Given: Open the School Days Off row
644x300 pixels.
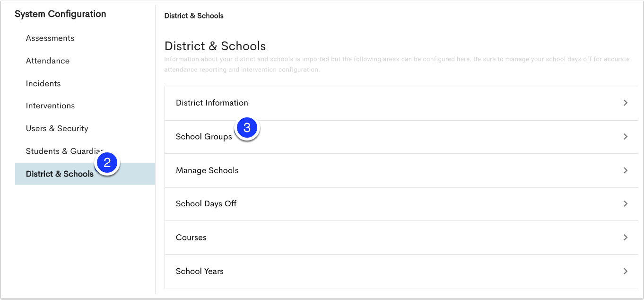Looking at the screenshot, I should pos(206,203).
